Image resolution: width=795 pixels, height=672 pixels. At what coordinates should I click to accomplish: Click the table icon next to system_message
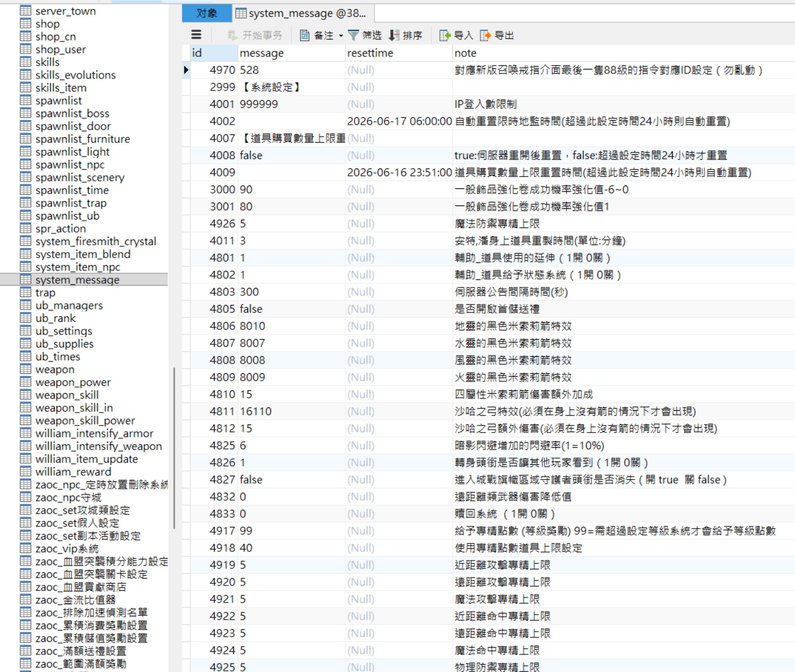click(26, 280)
